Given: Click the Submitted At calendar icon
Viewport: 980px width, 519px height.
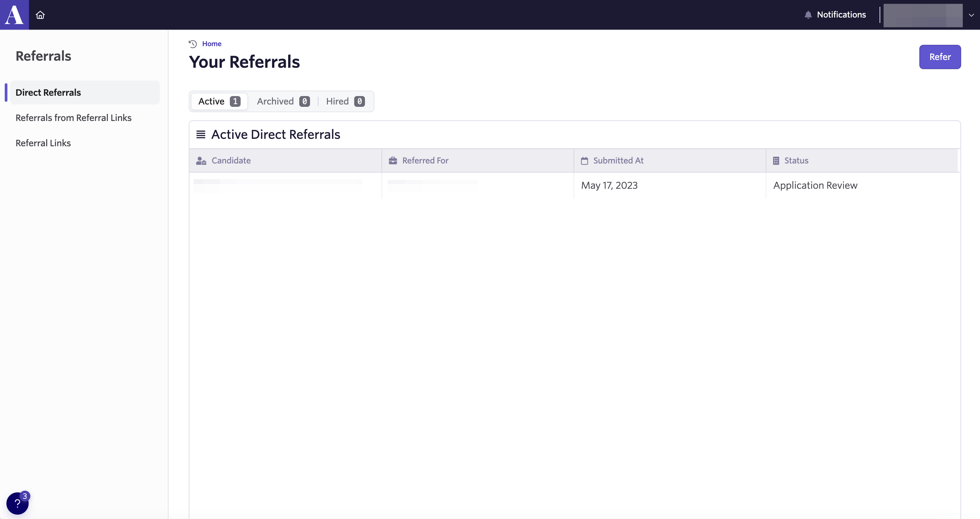Looking at the screenshot, I should tap(584, 160).
